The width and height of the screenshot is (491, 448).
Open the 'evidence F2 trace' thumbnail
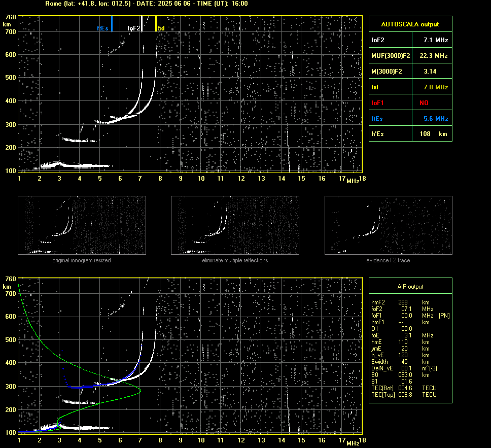click(389, 225)
